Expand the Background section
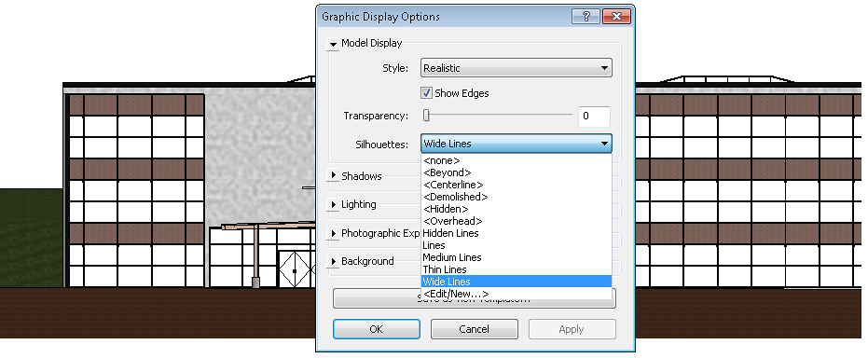The height and width of the screenshot is (358, 868). tap(333, 262)
